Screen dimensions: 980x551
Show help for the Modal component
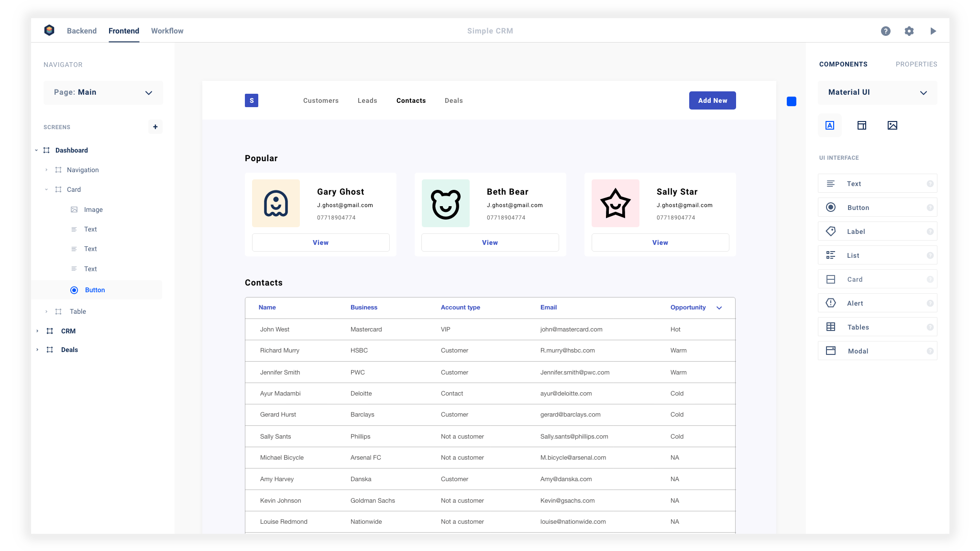[930, 351]
